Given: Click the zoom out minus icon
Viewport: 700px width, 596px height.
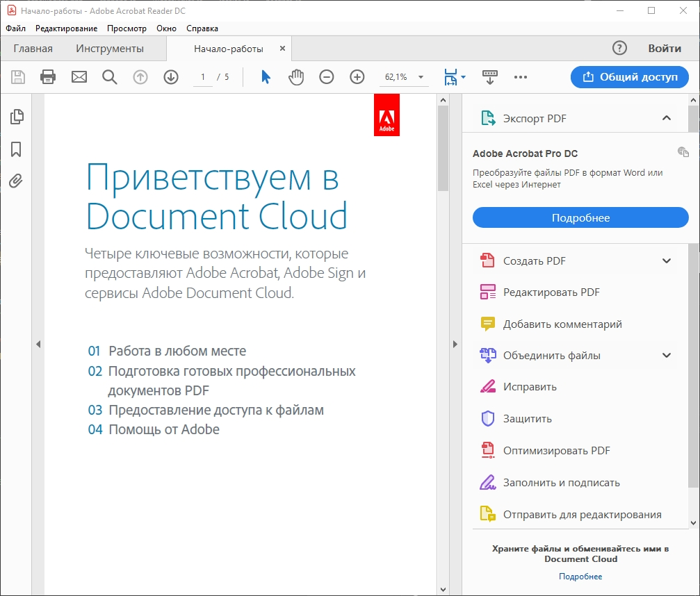Looking at the screenshot, I should pyautogui.click(x=327, y=77).
